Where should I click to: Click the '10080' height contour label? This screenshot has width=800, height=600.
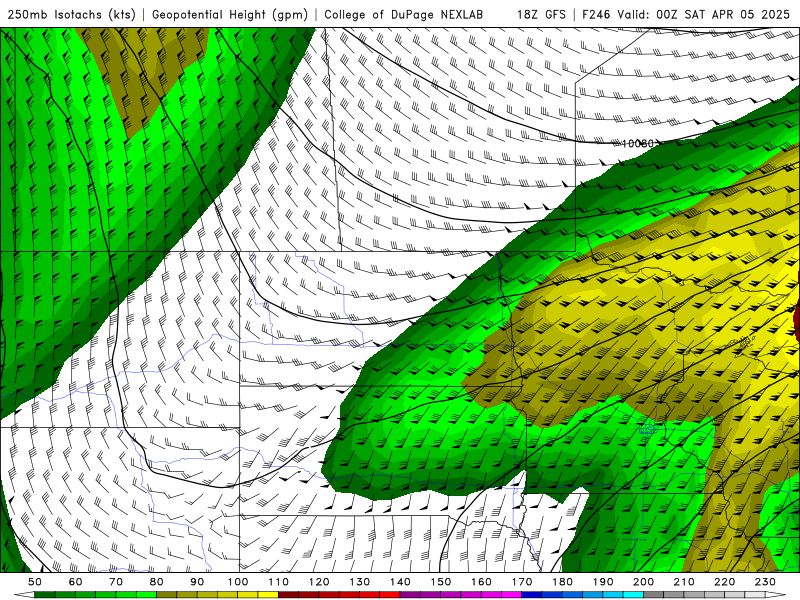(x=638, y=143)
